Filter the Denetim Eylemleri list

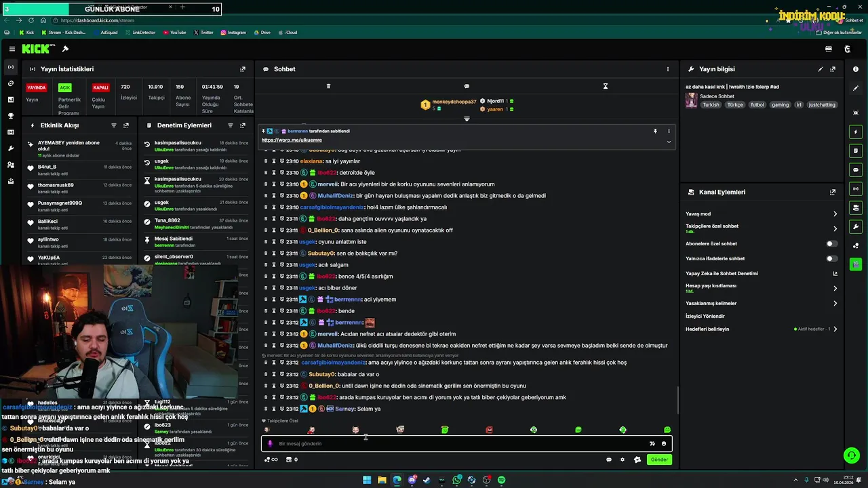coord(231,125)
